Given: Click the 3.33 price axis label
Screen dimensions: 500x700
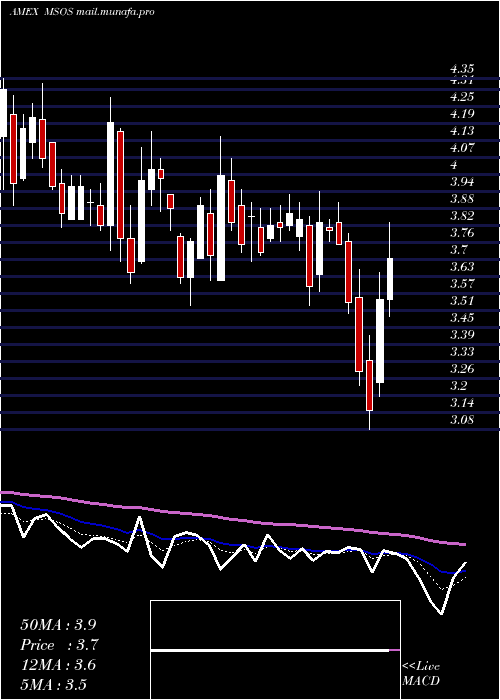Looking at the screenshot, I should (462, 352).
